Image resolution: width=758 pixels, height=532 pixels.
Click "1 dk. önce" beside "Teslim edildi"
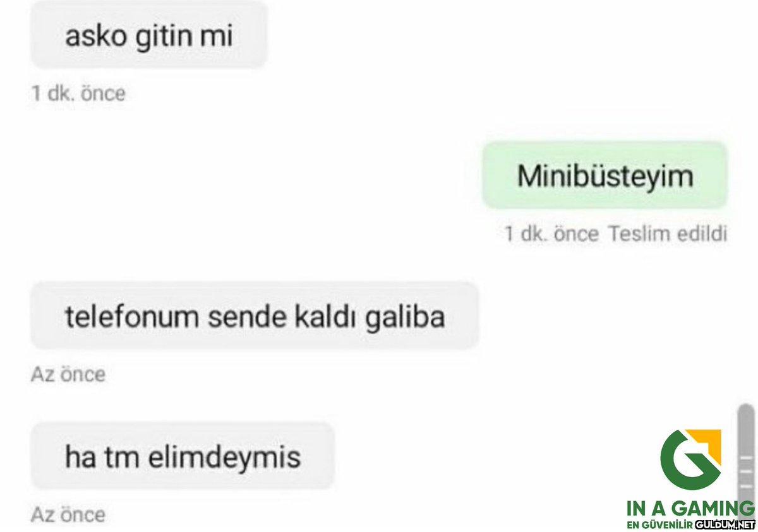click(x=551, y=234)
